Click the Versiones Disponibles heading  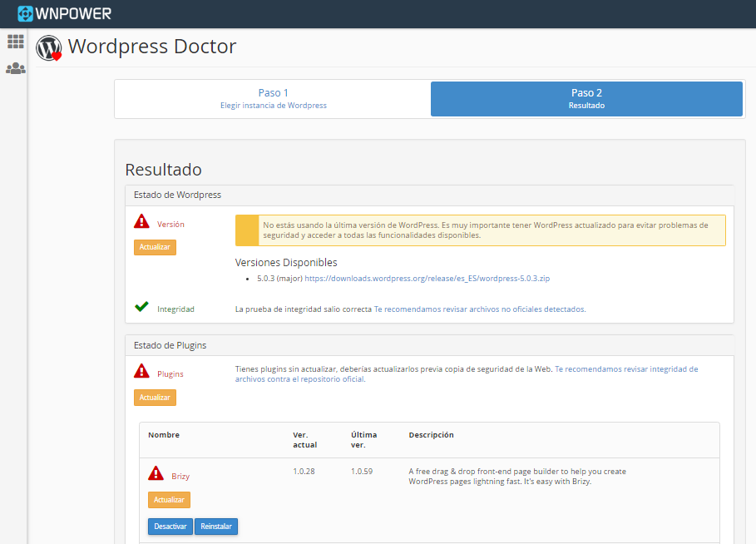[286, 262]
